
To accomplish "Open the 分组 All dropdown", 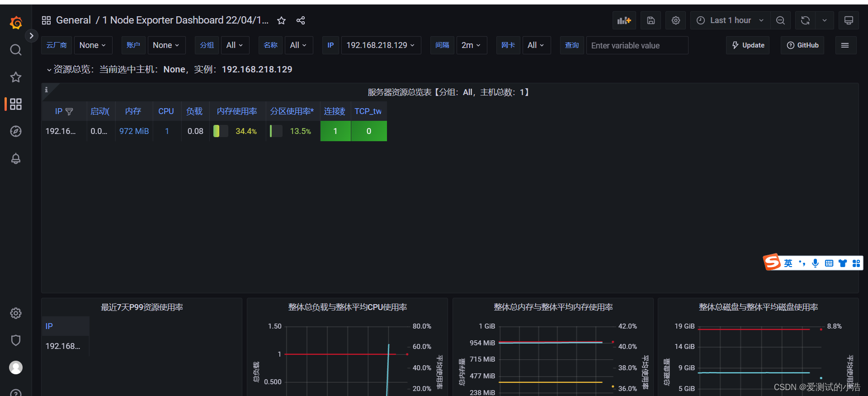I will (x=235, y=45).
